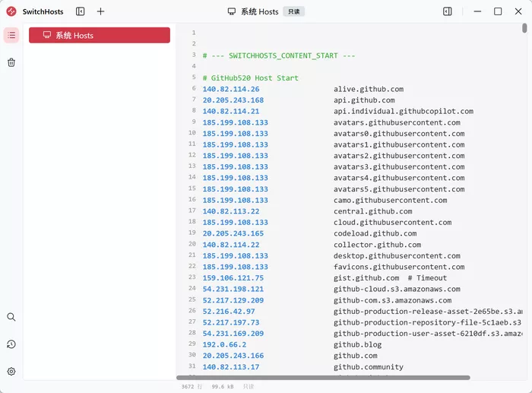Click collector.github.com hostname
532x393 pixels.
[377, 245]
